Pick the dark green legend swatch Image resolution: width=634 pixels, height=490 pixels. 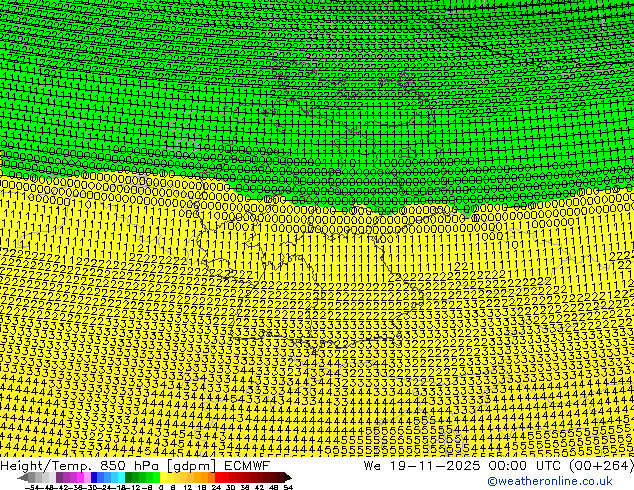(x=129, y=477)
